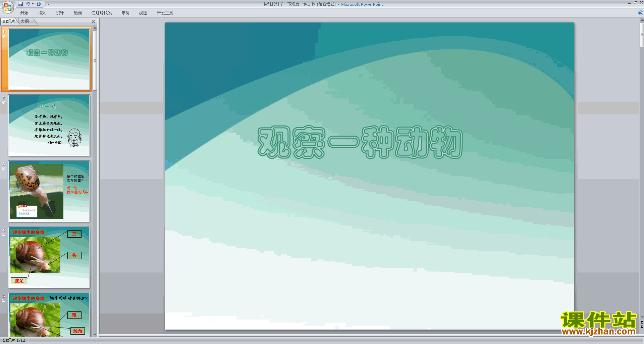Open the 设计 ribbon tab
The width and height of the screenshot is (644, 344).
[60, 13]
